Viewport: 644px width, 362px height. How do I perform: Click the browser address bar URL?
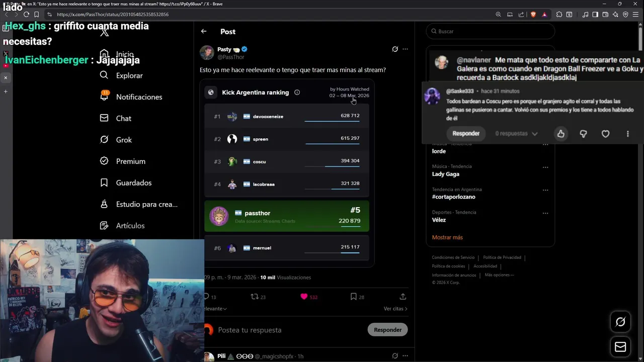click(x=113, y=15)
